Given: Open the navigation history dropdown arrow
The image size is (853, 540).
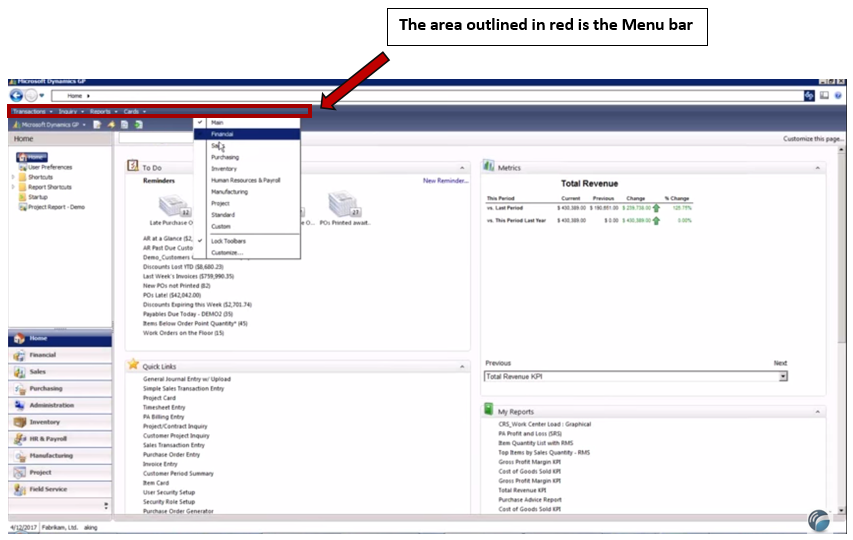Looking at the screenshot, I should coord(42,96).
